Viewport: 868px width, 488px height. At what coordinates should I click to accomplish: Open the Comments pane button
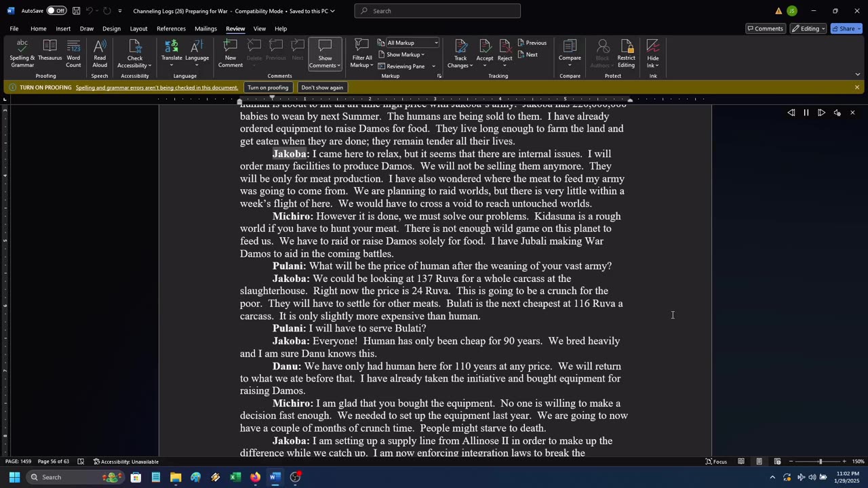click(765, 28)
